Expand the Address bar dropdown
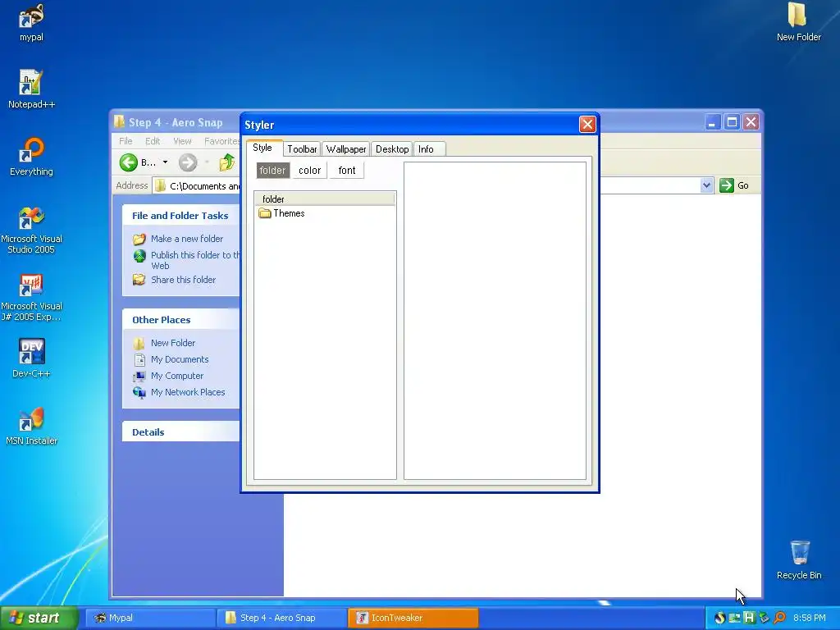 pyautogui.click(x=706, y=185)
